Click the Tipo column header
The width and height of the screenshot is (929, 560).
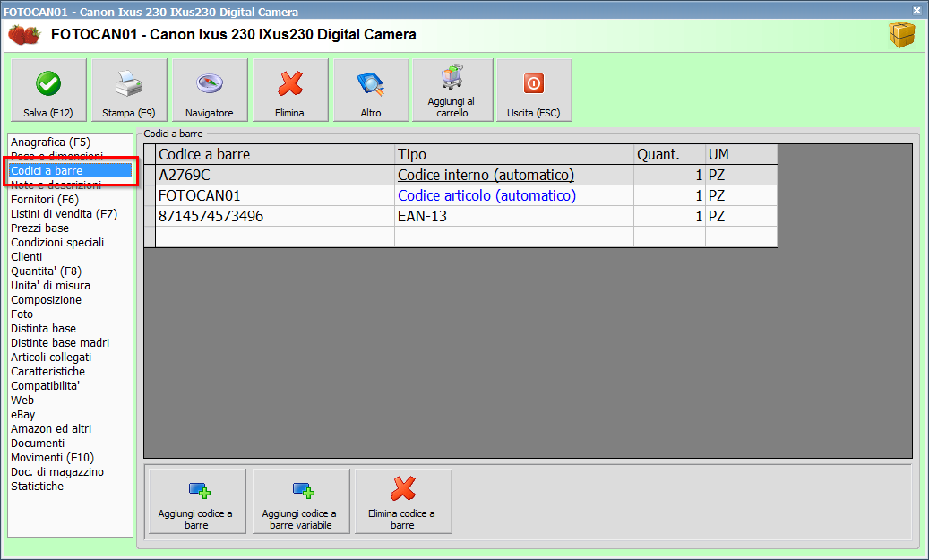(514, 154)
